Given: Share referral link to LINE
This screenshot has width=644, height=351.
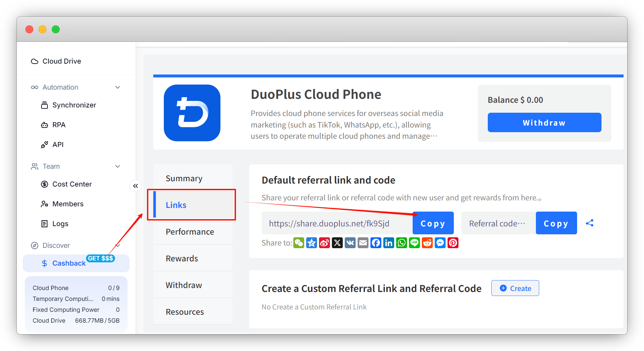Looking at the screenshot, I should tap(414, 243).
